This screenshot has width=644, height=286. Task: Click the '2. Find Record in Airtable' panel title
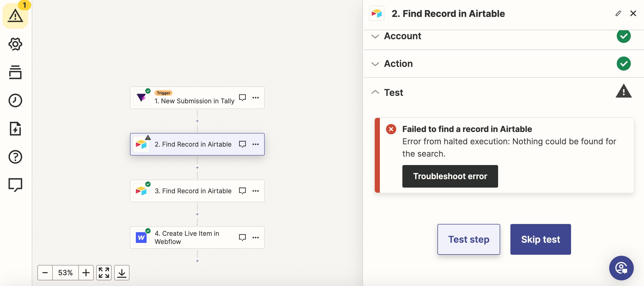pyautogui.click(x=448, y=14)
